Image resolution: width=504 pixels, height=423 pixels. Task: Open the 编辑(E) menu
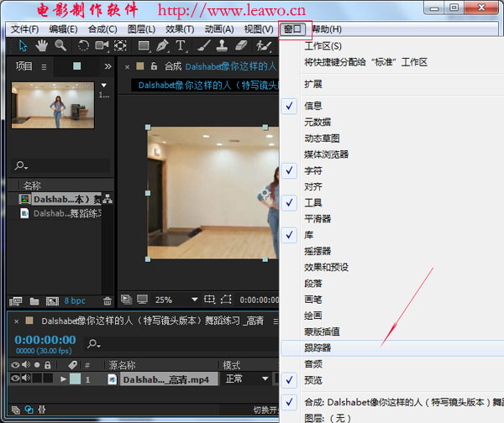coord(63,29)
